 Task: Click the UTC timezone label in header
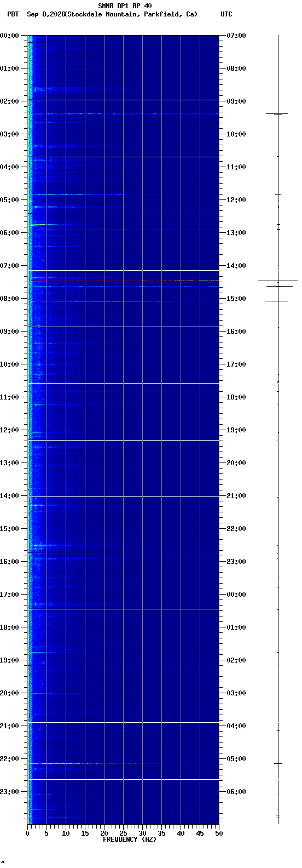(226, 14)
